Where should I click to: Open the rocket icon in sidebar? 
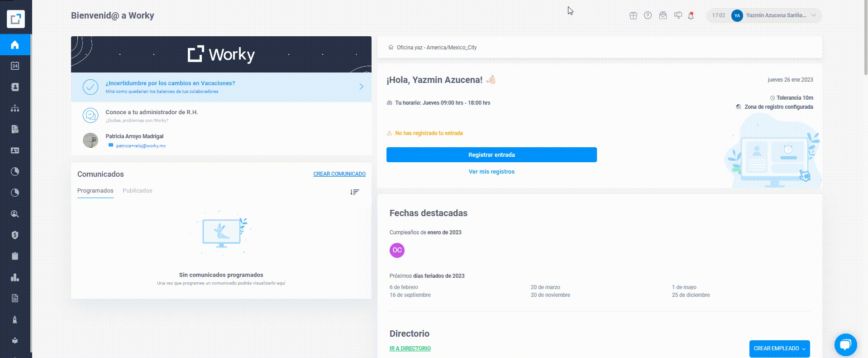click(x=15, y=319)
